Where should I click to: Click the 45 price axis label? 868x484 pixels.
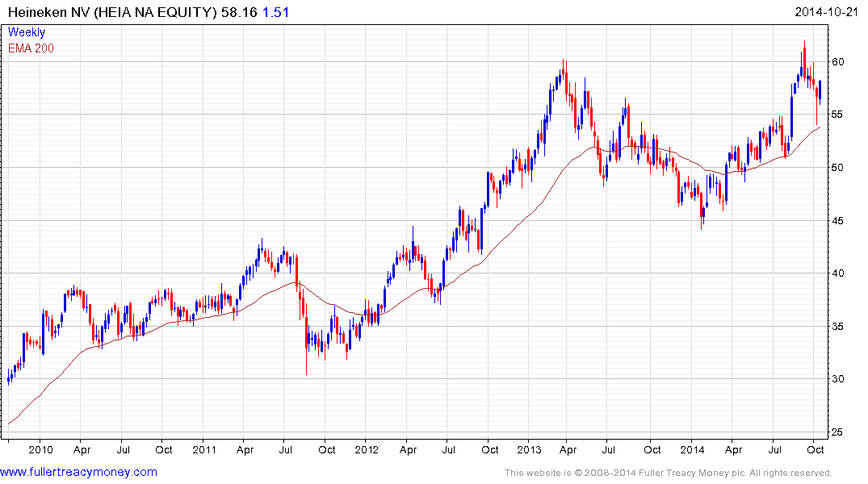pyautogui.click(x=838, y=221)
